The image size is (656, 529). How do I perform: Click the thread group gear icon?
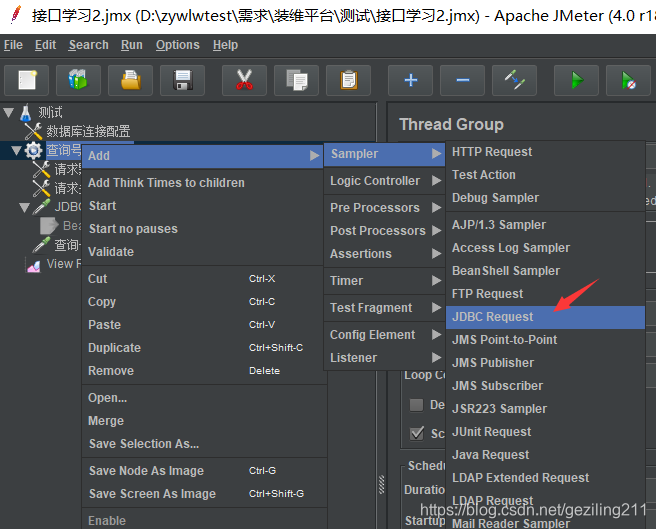tap(33, 150)
